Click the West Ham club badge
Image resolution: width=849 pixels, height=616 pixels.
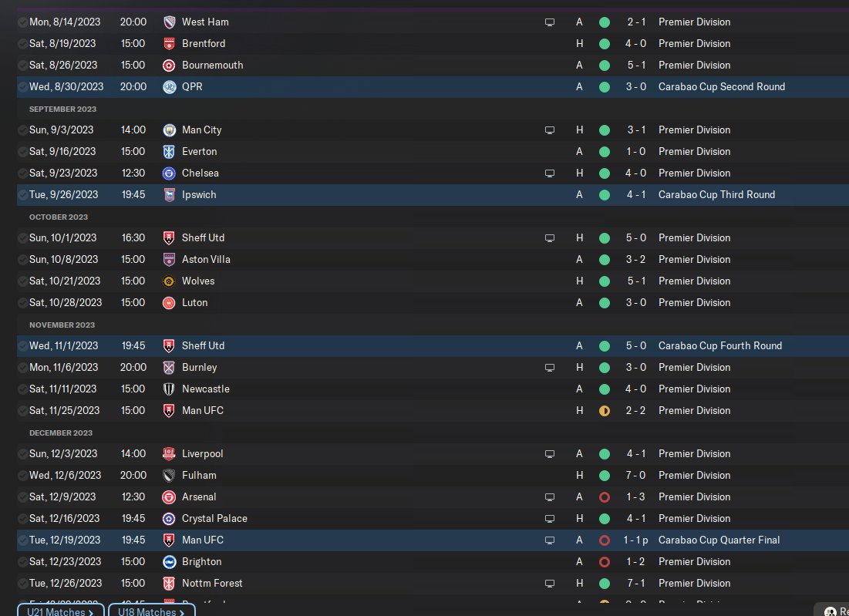[x=169, y=22]
